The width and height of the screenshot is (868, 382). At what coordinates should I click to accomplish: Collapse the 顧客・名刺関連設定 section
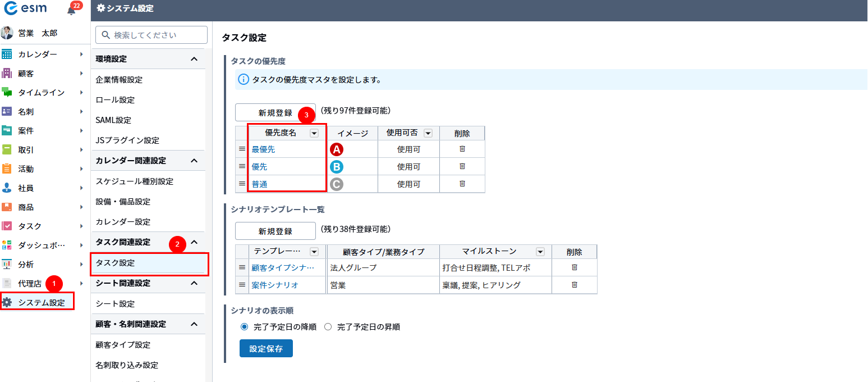tap(194, 324)
